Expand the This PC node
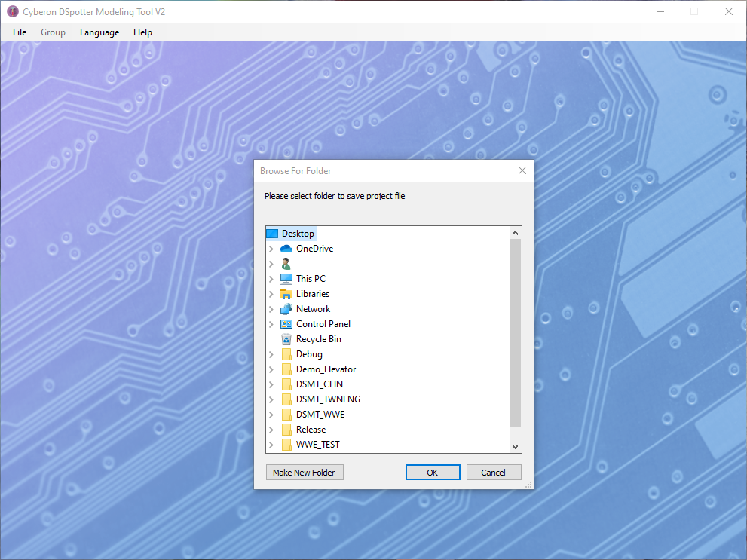The width and height of the screenshot is (747, 560). (x=271, y=279)
